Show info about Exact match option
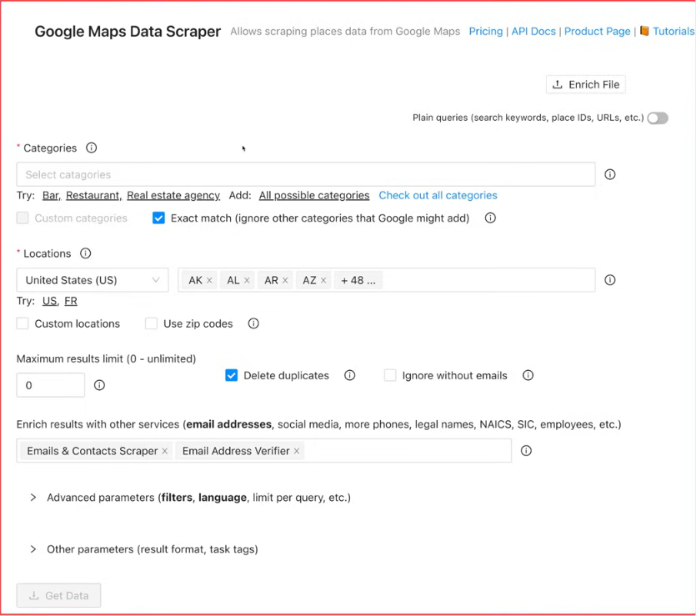The image size is (696, 616). coord(490,218)
